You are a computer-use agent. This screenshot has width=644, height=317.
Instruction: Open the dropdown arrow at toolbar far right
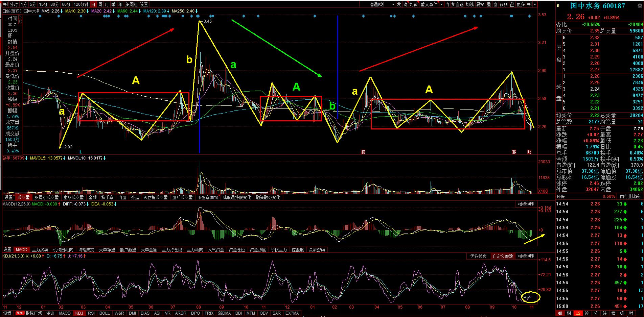(535, 4)
